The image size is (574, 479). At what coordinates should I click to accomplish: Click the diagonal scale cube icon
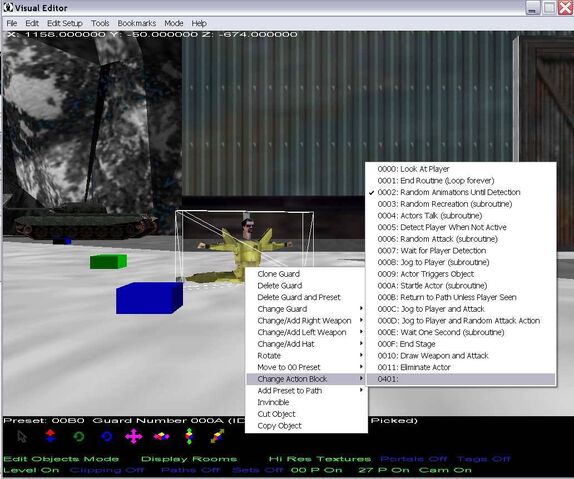pyautogui.click(x=217, y=436)
